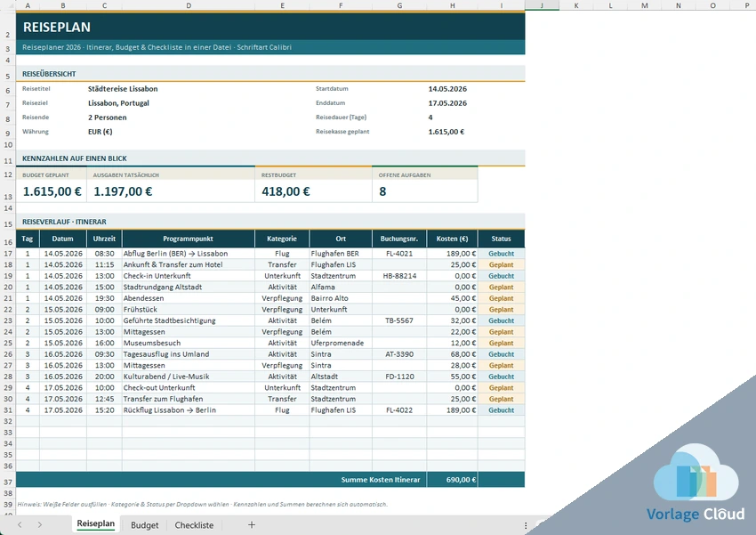Image resolution: width=756 pixels, height=535 pixels.
Task: Select the Enddatum value 17.05.2026
Action: [447, 103]
